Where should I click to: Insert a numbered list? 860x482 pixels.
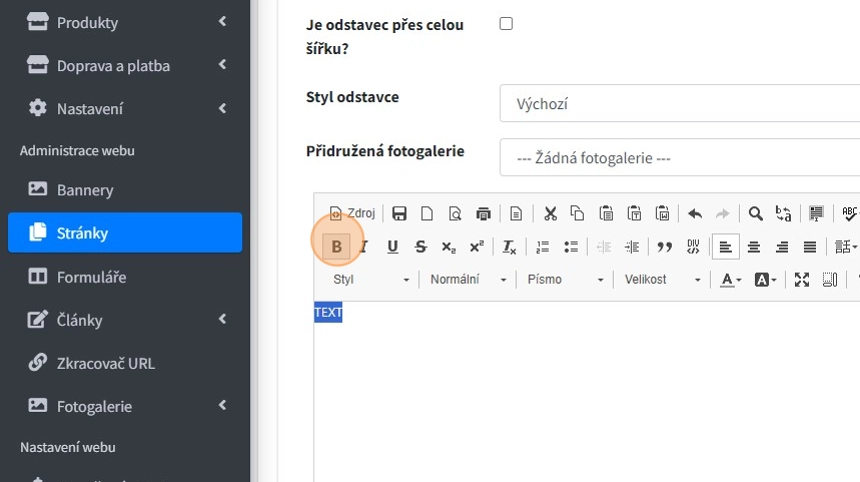(x=543, y=247)
